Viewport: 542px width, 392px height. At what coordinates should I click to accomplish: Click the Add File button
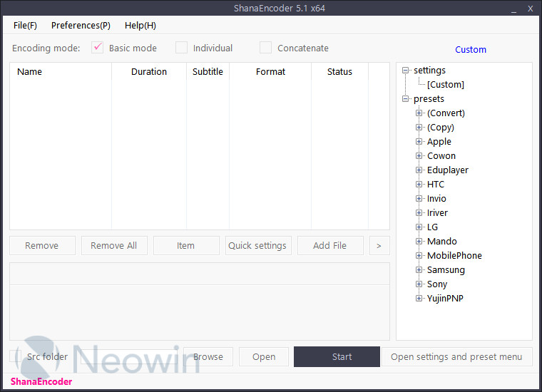330,246
